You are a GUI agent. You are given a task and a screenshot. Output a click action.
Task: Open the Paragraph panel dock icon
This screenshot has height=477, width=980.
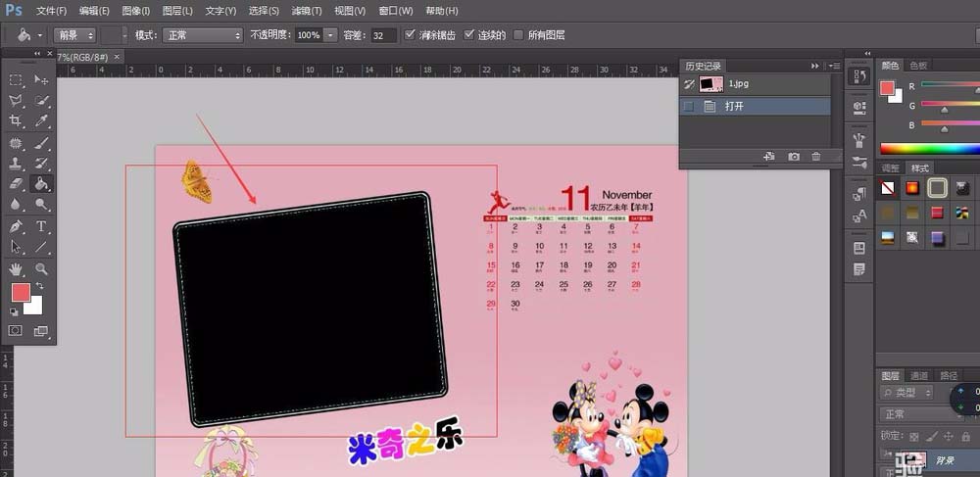859,196
